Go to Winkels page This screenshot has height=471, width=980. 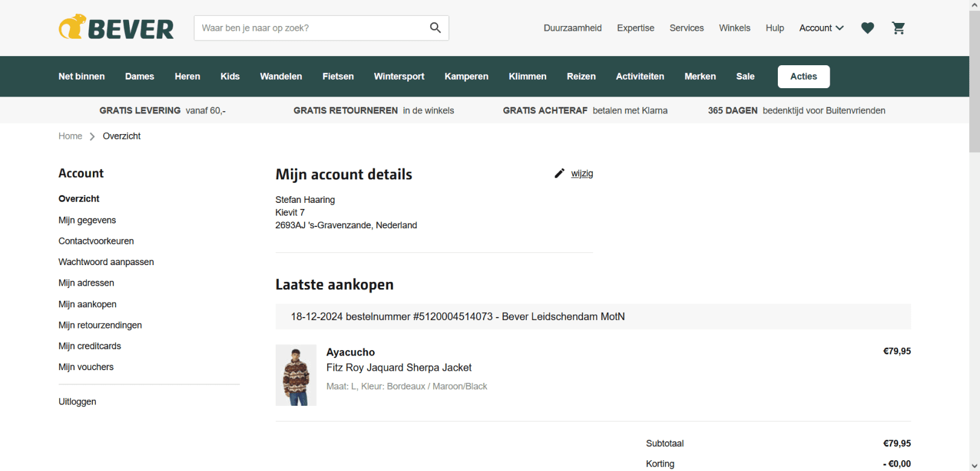734,28
